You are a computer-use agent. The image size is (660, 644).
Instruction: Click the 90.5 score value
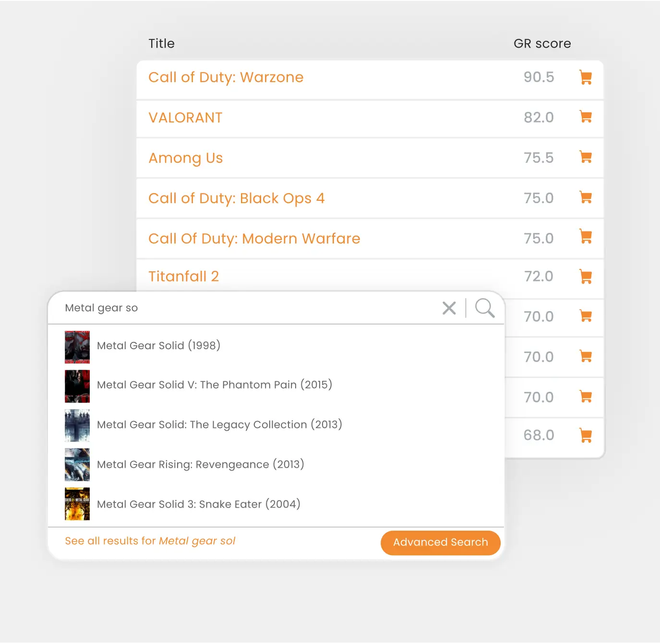(539, 77)
